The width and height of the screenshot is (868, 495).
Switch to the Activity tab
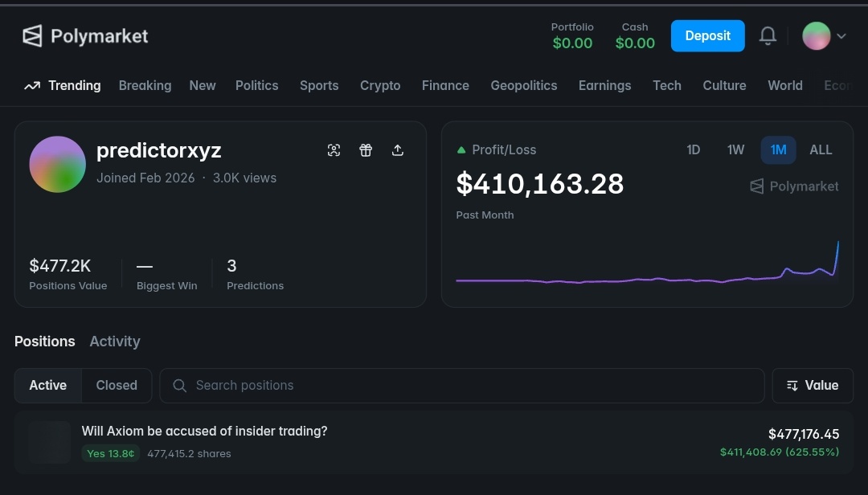[x=115, y=341]
